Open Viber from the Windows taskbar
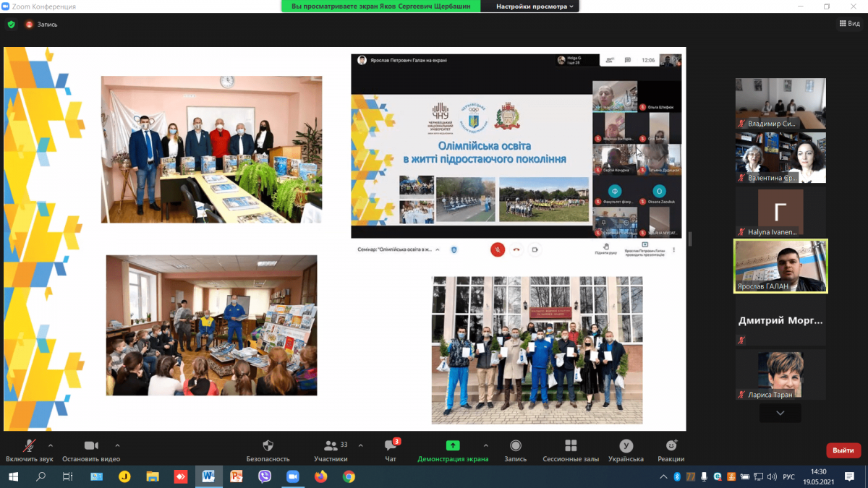Image resolution: width=868 pixels, height=488 pixels. tap(264, 477)
